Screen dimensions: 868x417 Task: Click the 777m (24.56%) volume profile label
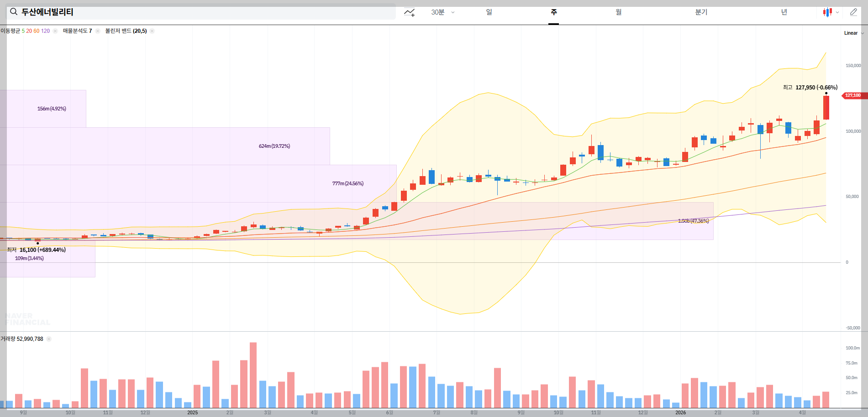(x=348, y=183)
